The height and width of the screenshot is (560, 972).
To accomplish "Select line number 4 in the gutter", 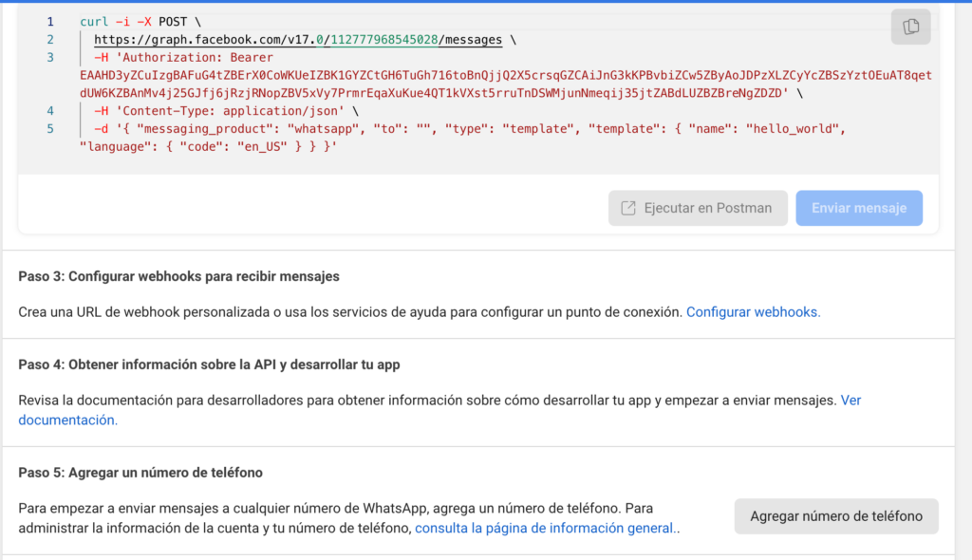I will [x=50, y=111].
